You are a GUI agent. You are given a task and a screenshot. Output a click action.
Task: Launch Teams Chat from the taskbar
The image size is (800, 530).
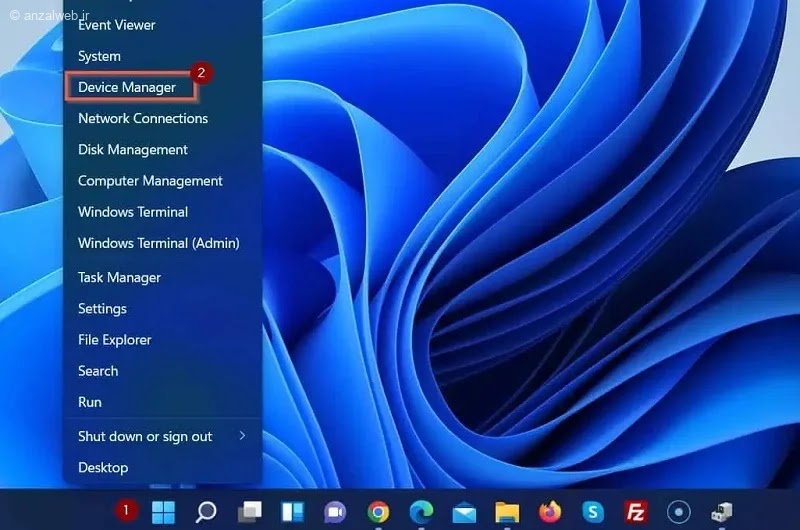[335, 512]
